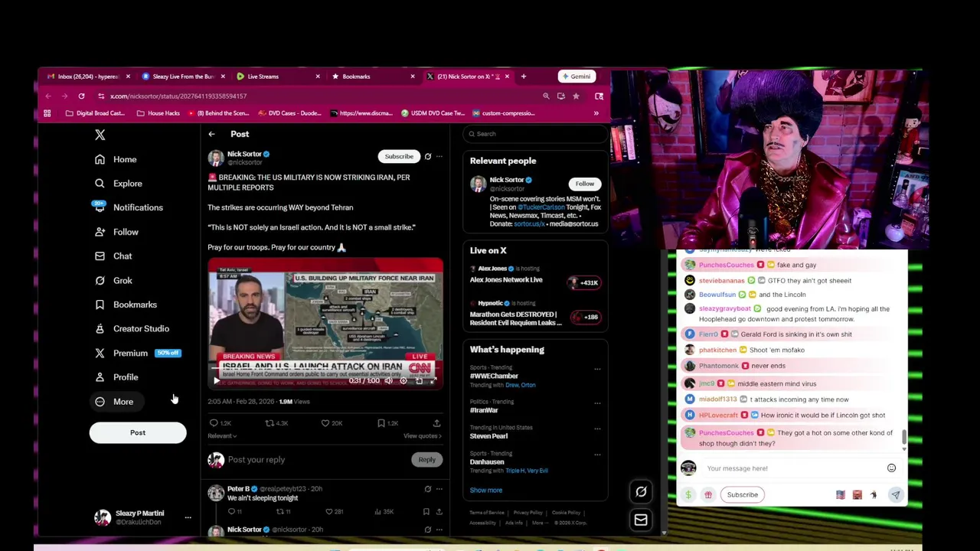The width and height of the screenshot is (980, 551).
Task: Open video playback settings gear
Action: [403, 380]
